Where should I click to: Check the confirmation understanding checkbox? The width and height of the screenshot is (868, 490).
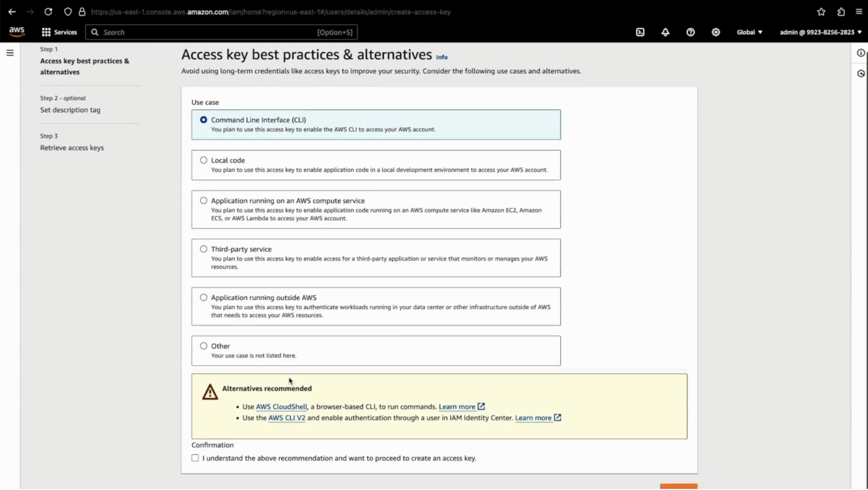(x=195, y=458)
